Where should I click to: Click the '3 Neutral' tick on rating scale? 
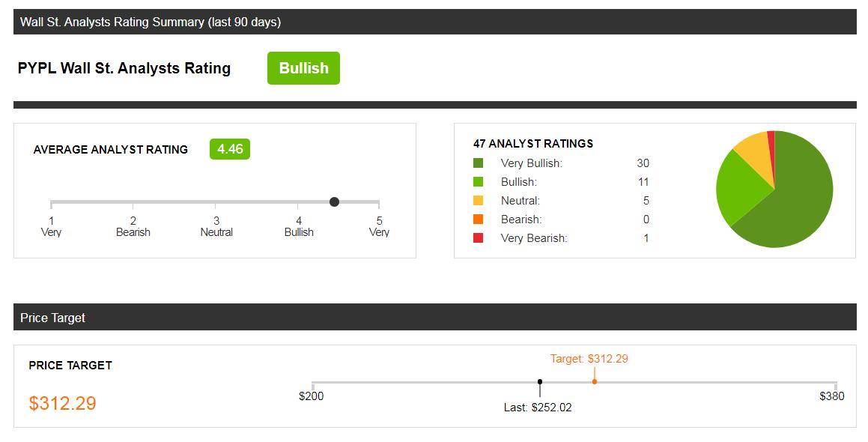tap(216, 225)
